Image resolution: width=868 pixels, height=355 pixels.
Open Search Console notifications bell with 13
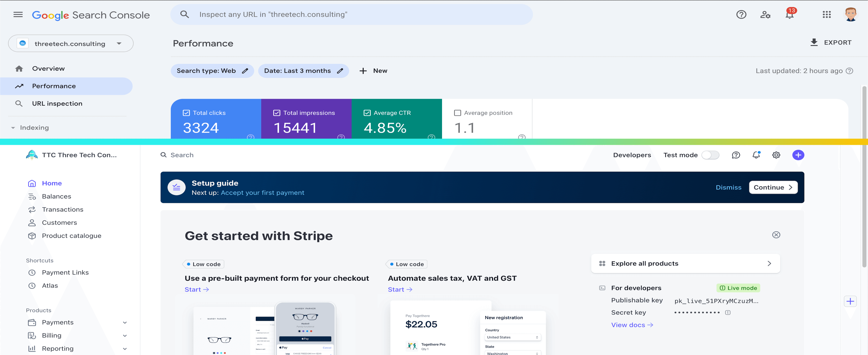(x=790, y=14)
